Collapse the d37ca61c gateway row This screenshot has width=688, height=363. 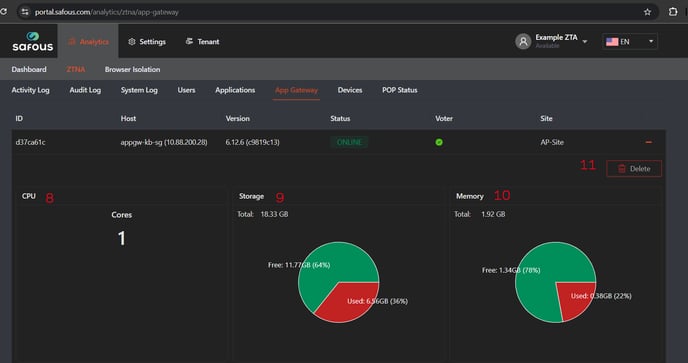pyautogui.click(x=649, y=142)
